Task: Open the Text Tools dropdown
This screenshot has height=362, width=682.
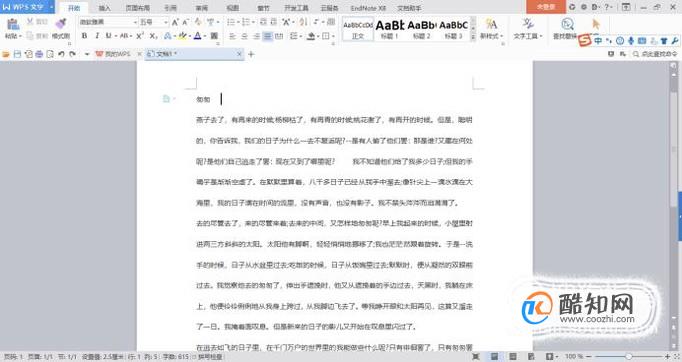Action: (528, 36)
